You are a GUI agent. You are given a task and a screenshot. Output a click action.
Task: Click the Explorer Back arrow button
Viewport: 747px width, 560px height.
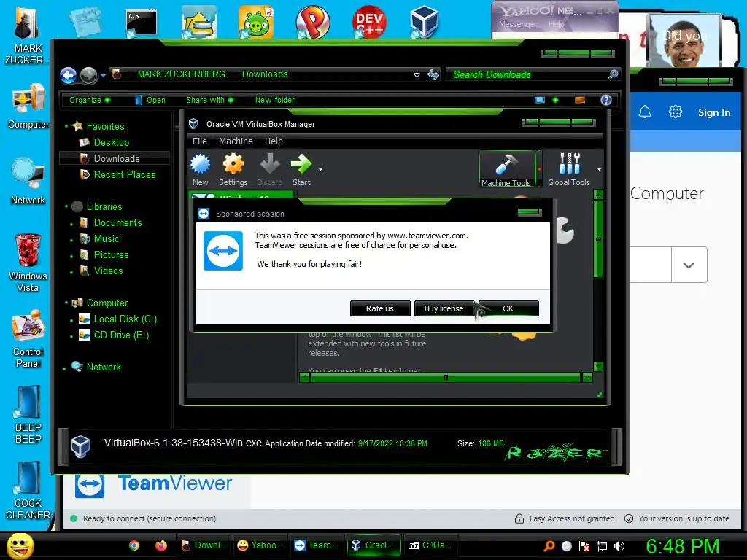click(68, 75)
